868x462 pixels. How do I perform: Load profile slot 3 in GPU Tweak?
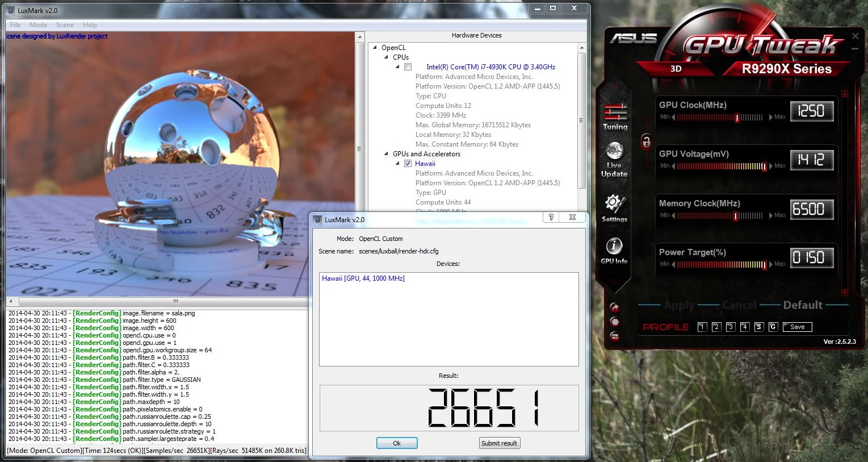[x=731, y=327]
